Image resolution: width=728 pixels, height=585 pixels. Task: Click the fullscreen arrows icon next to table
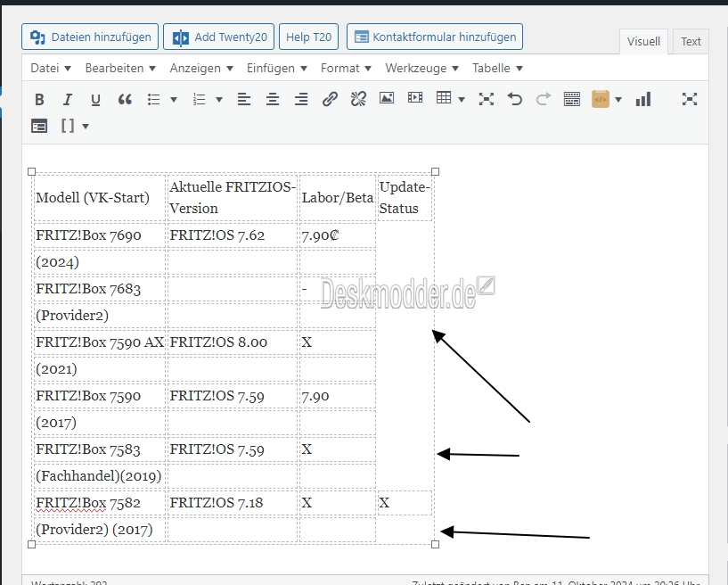click(487, 99)
